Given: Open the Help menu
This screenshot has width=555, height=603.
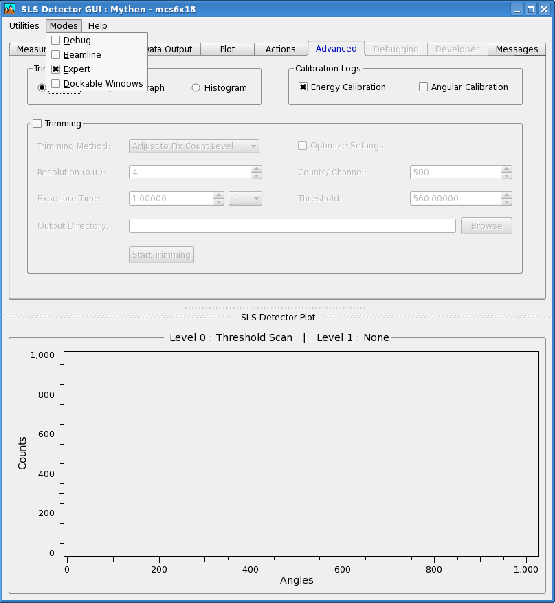Looking at the screenshot, I should [x=97, y=26].
